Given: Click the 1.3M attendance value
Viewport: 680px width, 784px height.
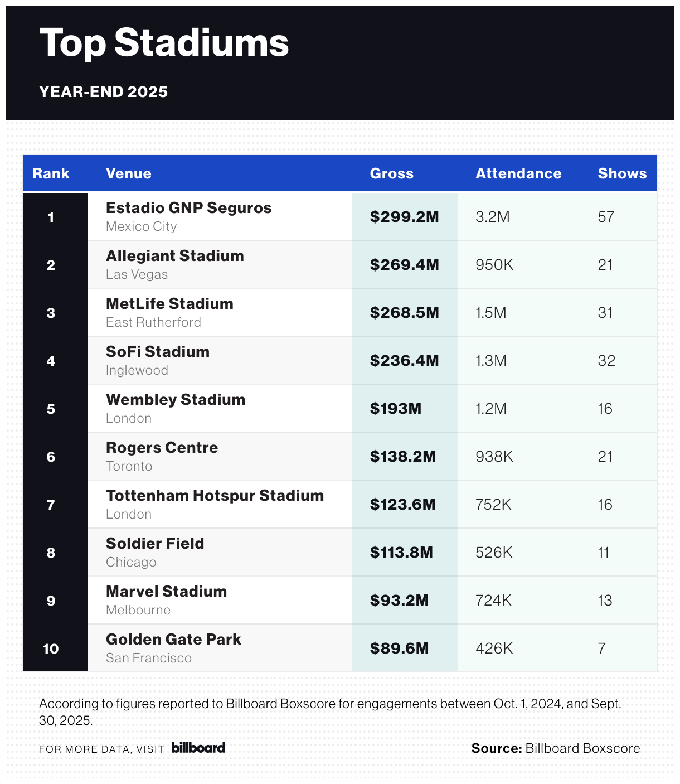Looking at the screenshot, I should [491, 361].
